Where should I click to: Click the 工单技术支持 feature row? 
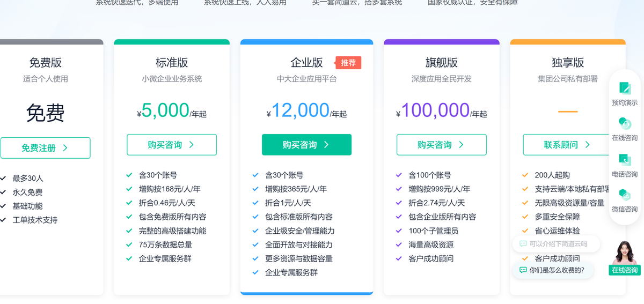coord(35,220)
